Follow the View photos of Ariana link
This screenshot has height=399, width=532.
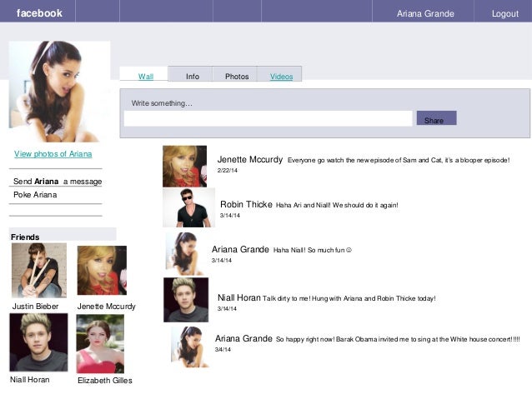coord(53,154)
